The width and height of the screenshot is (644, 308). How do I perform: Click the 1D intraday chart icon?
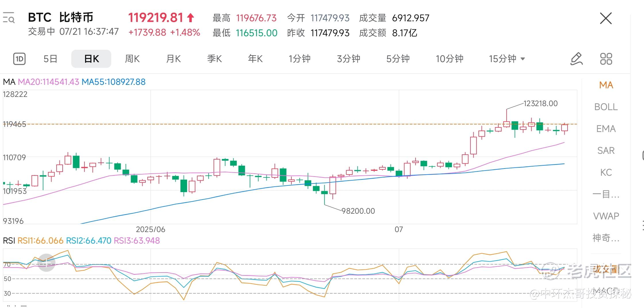[19, 59]
